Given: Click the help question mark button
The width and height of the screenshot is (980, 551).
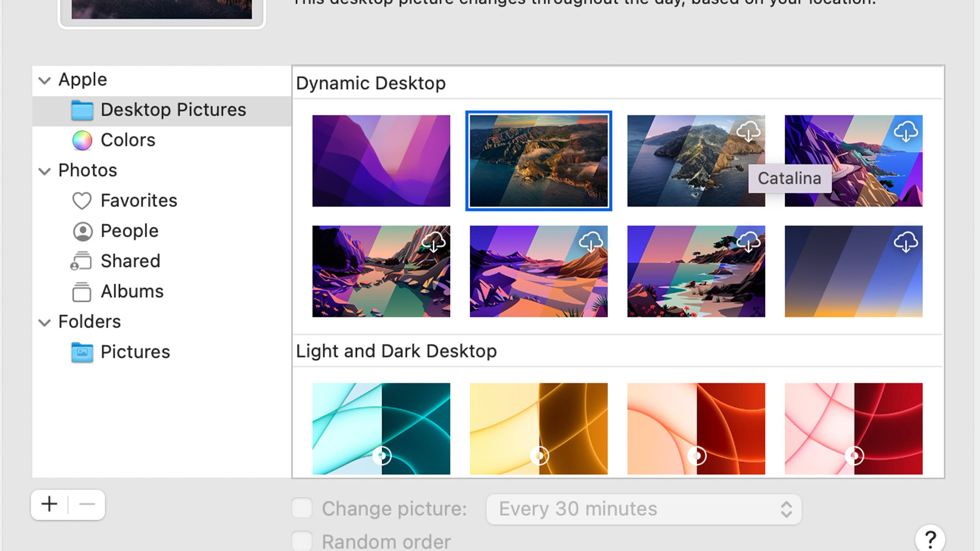Looking at the screenshot, I should pos(929,538).
